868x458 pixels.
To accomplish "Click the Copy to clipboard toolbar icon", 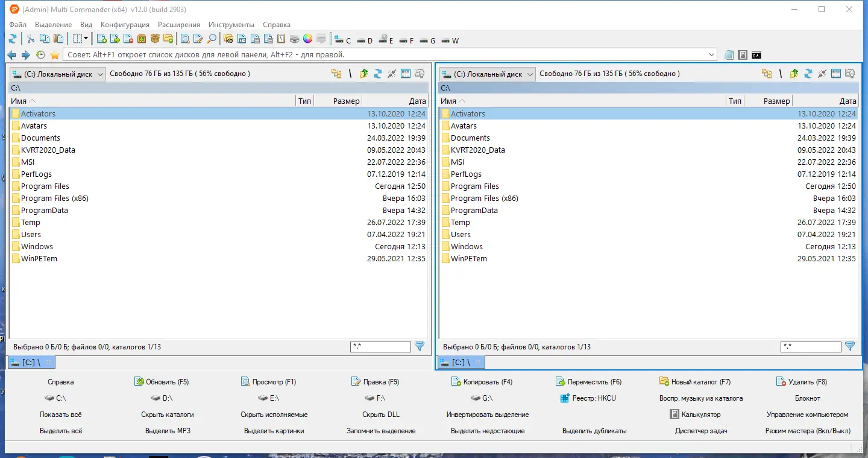I will click(x=43, y=39).
